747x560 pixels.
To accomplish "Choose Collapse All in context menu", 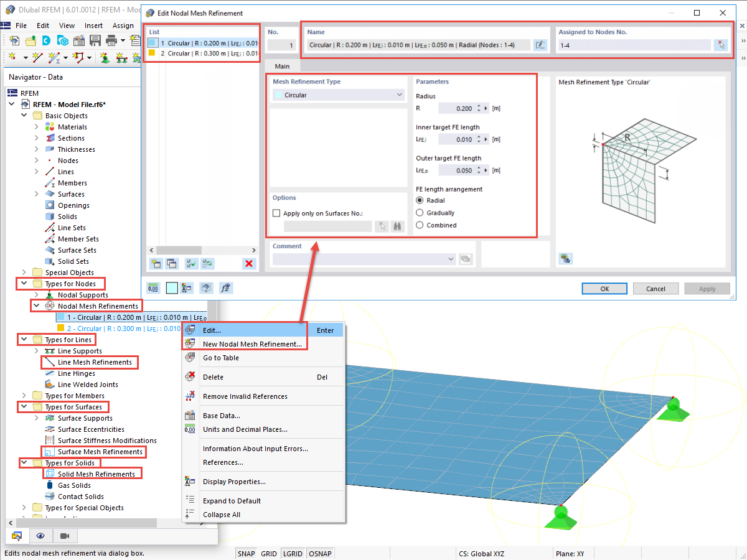I will [263, 515].
